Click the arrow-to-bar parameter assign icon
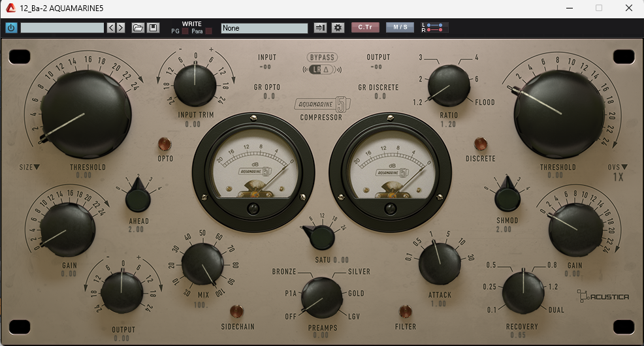The image size is (644, 346). click(x=320, y=28)
